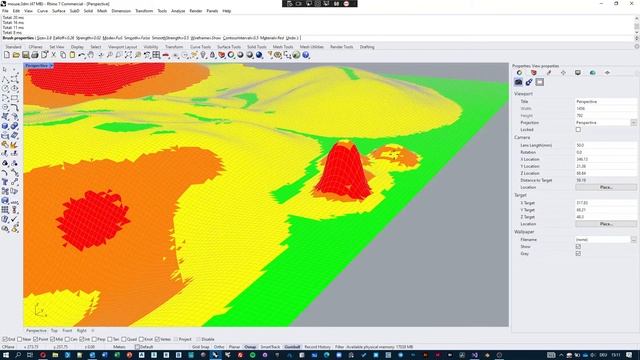Click the checkmark Analyze icon in the left toolbar

click(x=14, y=219)
